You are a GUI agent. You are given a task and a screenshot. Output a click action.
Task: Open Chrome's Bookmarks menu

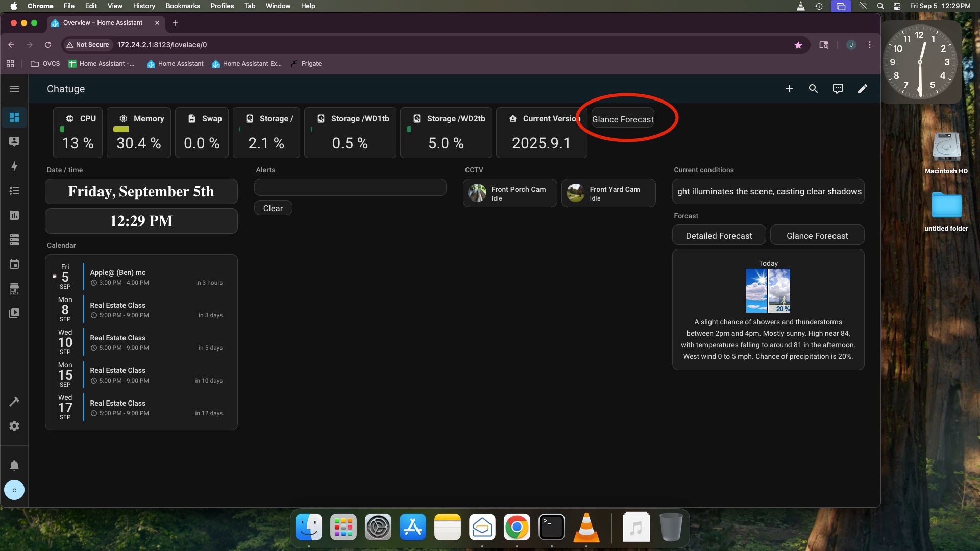(182, 6)
